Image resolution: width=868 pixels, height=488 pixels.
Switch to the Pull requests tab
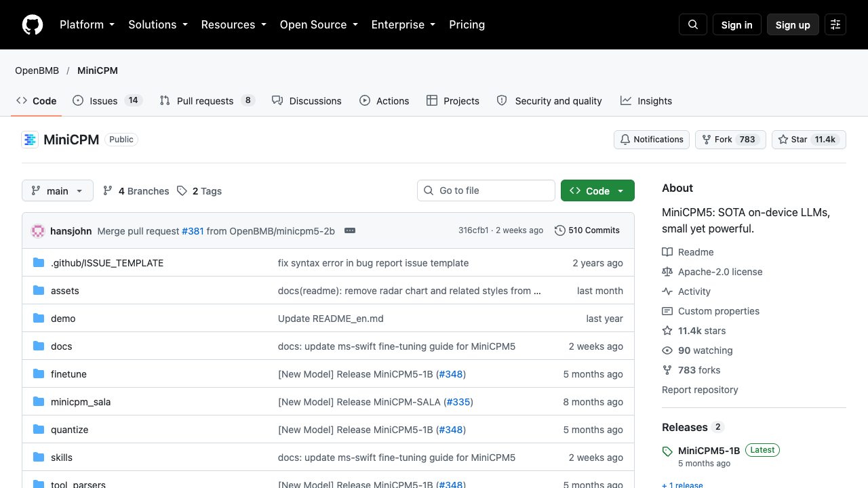pyautogui.click(x=206, y=100)
